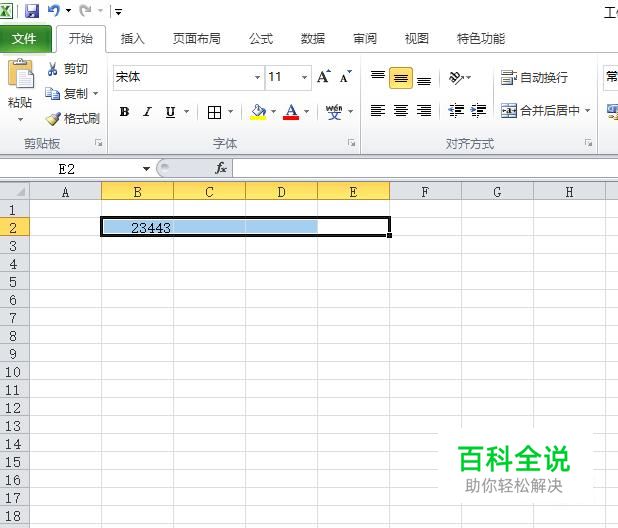This screenshot has height=528, width=618.
Task: Switch to the 公式 (Formulas) tab
Action: [261, 39]
